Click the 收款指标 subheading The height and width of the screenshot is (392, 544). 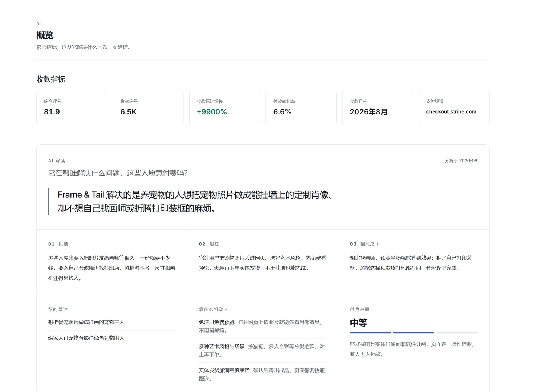coord(51,79)
